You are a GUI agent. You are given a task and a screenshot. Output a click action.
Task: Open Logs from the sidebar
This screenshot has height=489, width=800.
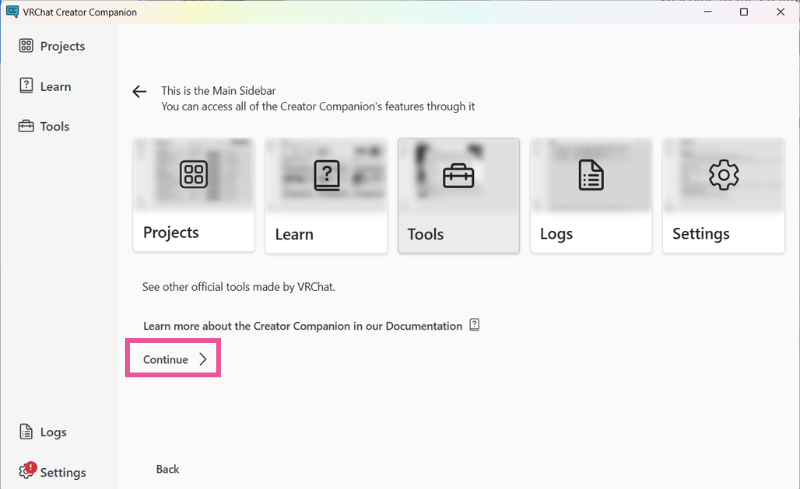43,432
